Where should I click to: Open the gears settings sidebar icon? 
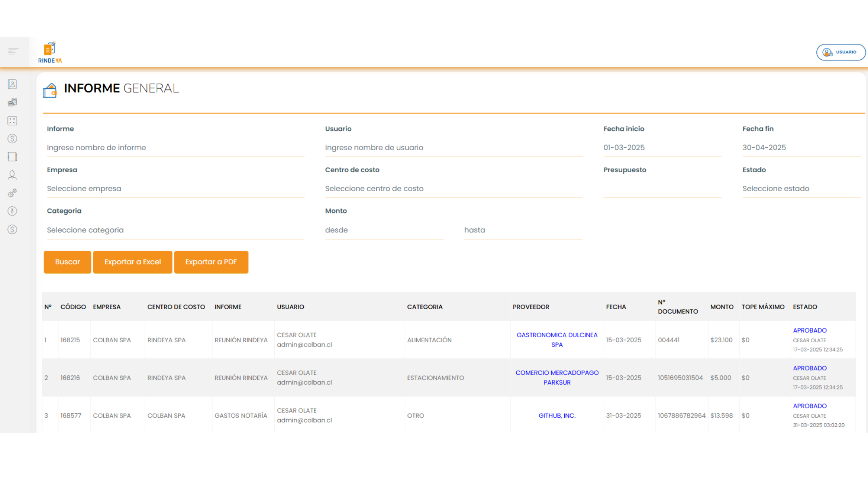pyautogui.click(x=13, y=193)
